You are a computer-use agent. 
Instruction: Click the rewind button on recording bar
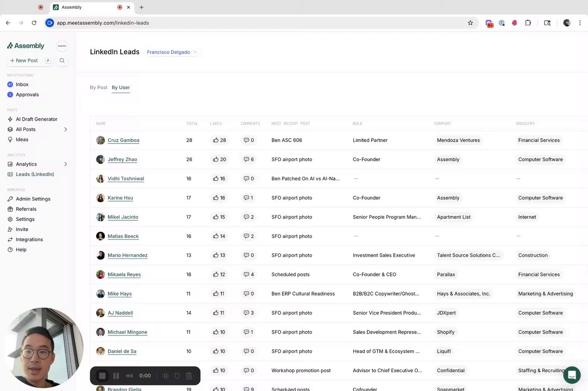[130, 376]
